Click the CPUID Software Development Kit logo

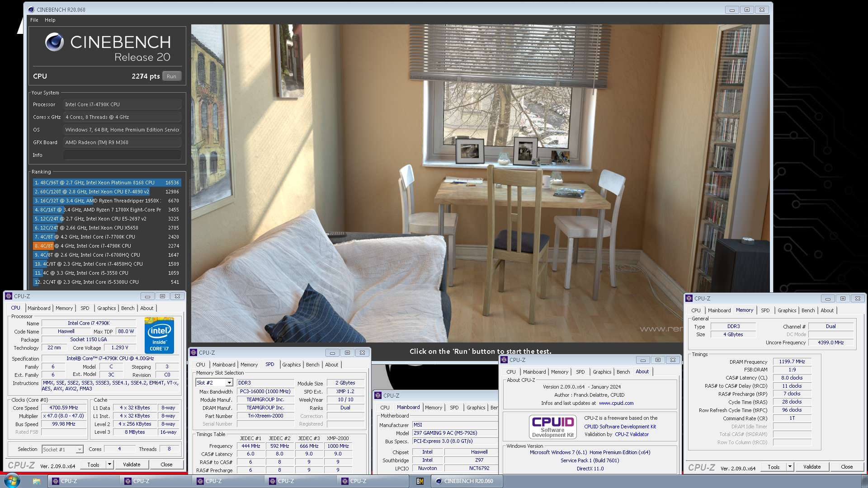tap(553, 427)
